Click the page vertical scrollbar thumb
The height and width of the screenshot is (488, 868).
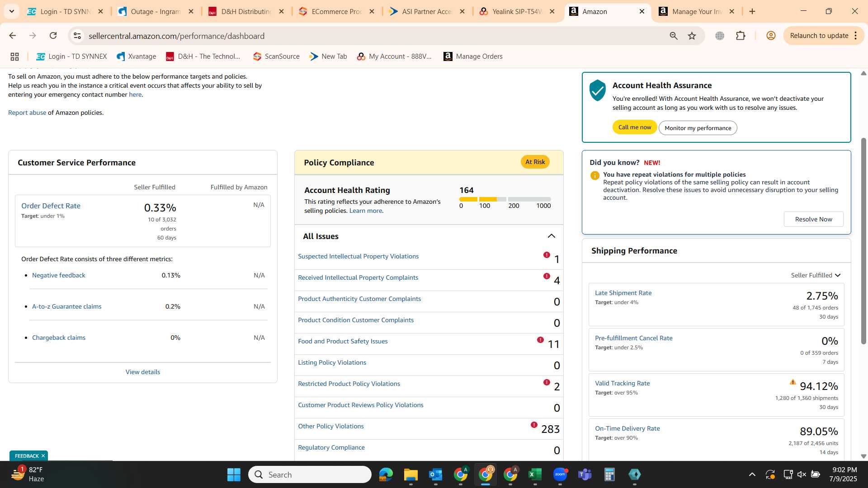(x=863, y=241)
